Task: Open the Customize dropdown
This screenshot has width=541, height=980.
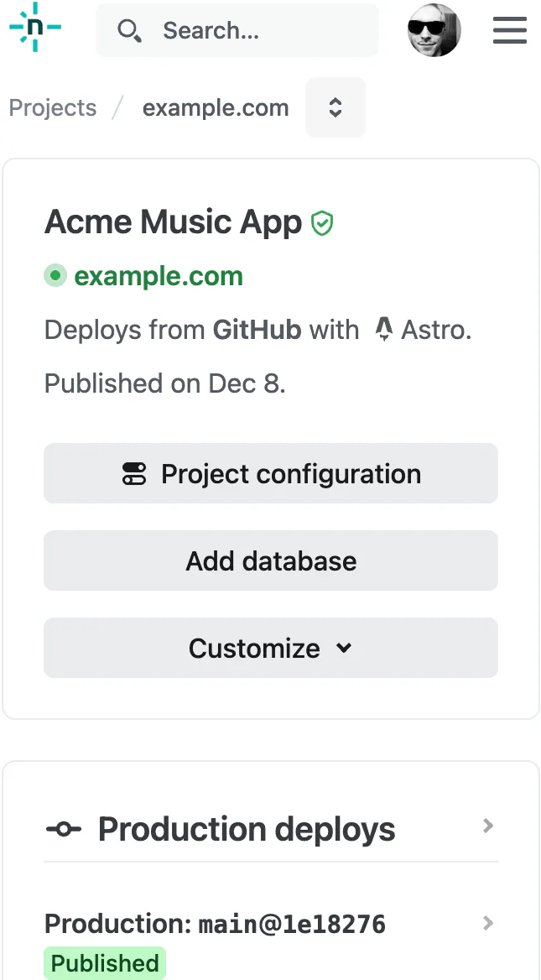Action: point(270,648)
